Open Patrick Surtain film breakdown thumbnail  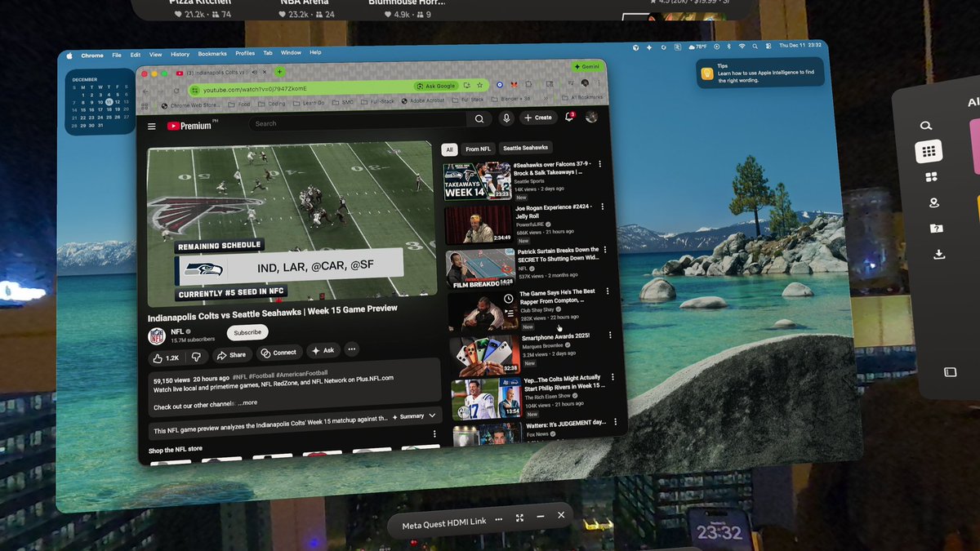point(480,267)
